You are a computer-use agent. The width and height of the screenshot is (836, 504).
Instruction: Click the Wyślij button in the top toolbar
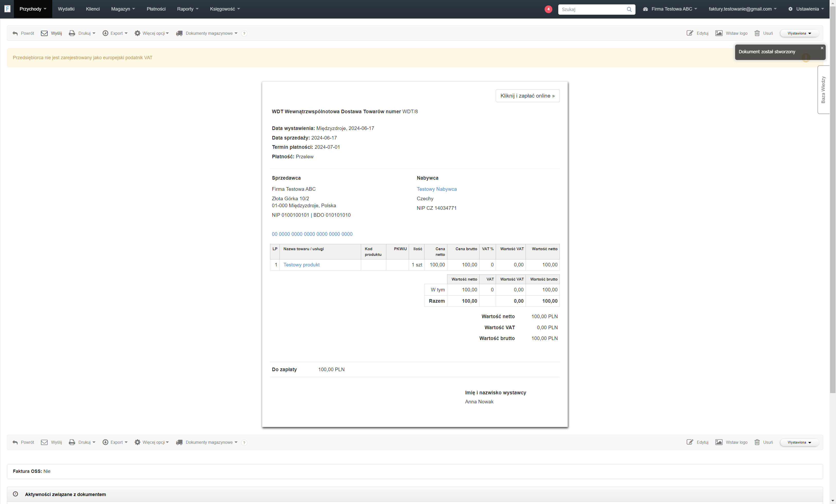tap(51, 33)
